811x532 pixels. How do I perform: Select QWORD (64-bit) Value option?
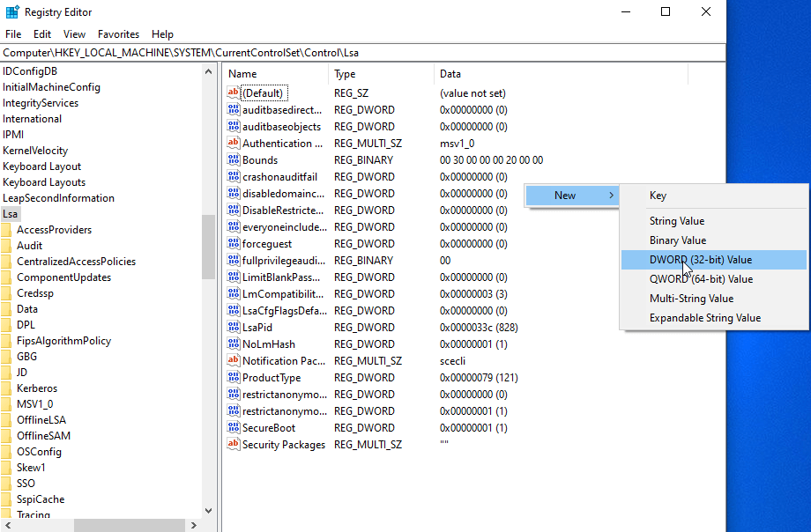tap(700, 279)
